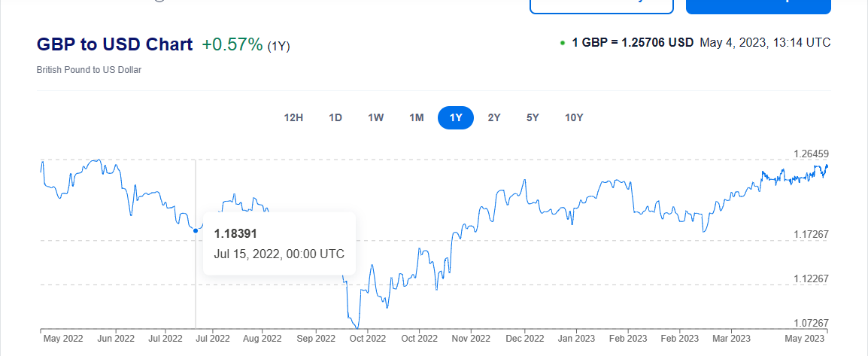The image size is (868, 356).
Task: Click the GBP to USD Chart heading
Action: point(114,44)
